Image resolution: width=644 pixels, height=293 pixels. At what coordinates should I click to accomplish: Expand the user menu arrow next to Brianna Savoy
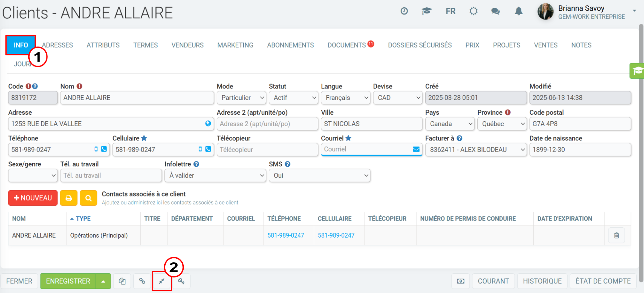click(x=634, y=11)
